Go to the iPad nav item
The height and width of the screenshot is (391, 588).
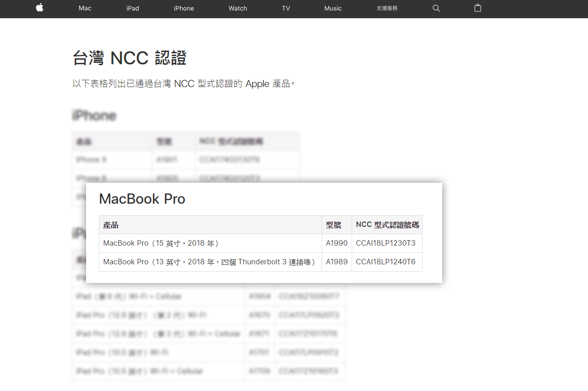133,8
